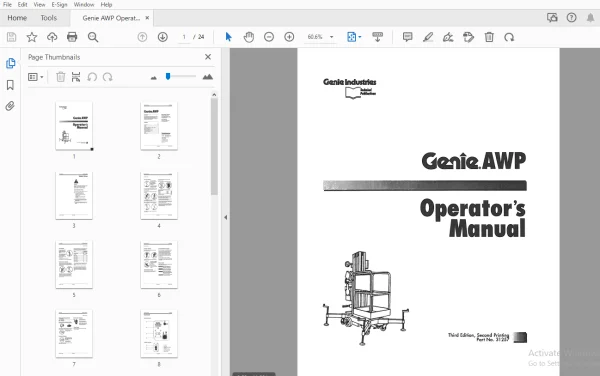Open the share feedback chat icon
600x376 pixels.
[552, 18]
